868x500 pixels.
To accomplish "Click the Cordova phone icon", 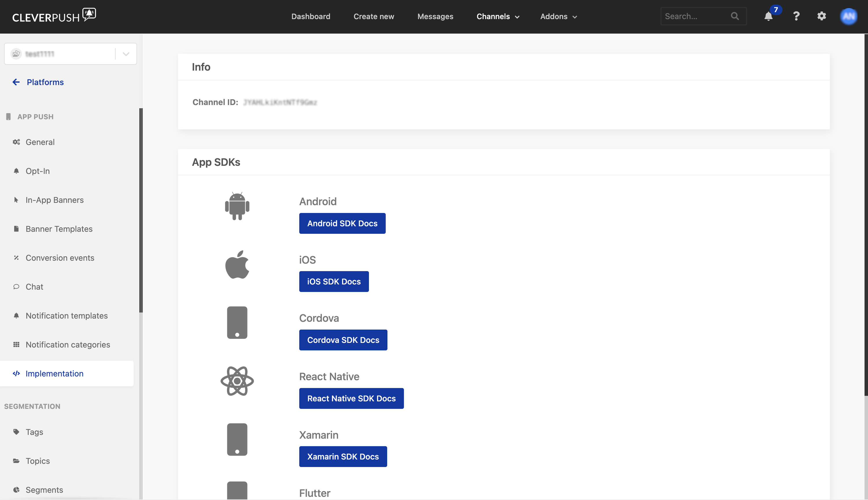I will coord(237,322).
